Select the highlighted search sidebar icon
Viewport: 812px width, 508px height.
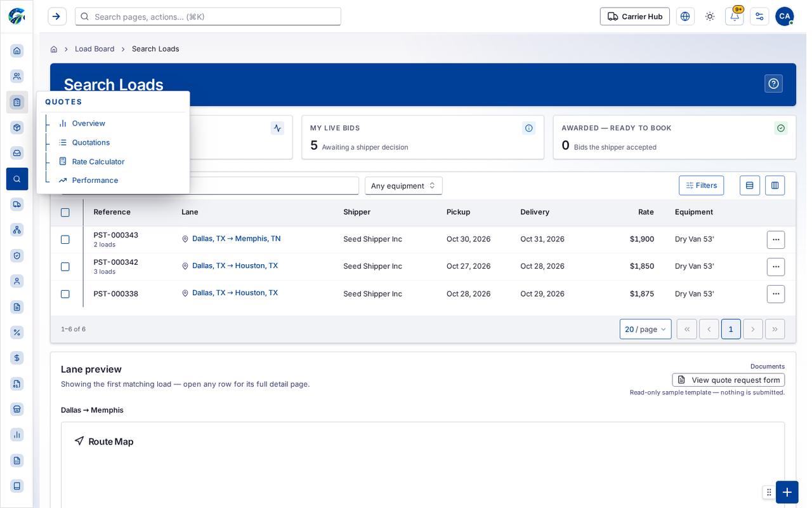(x=17, y=179)
